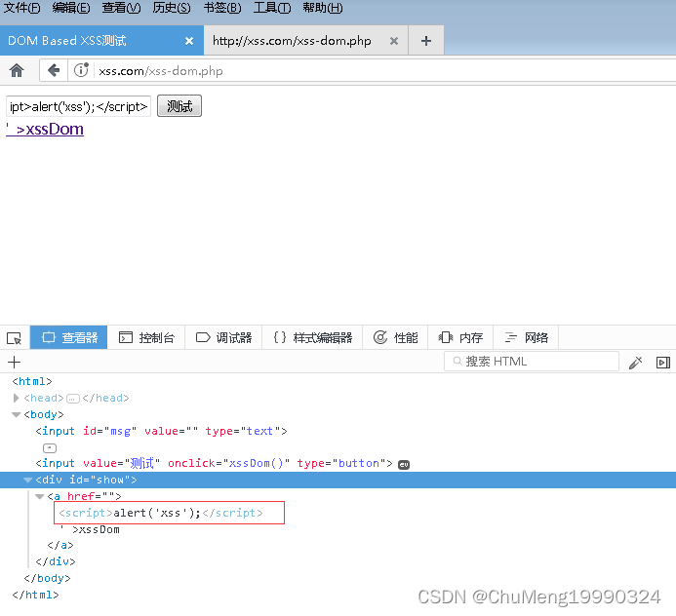Image resolution: width=676 pixels, height=616 pixels.
Task: Expand the head element node
Action: (x=16, y=398)
